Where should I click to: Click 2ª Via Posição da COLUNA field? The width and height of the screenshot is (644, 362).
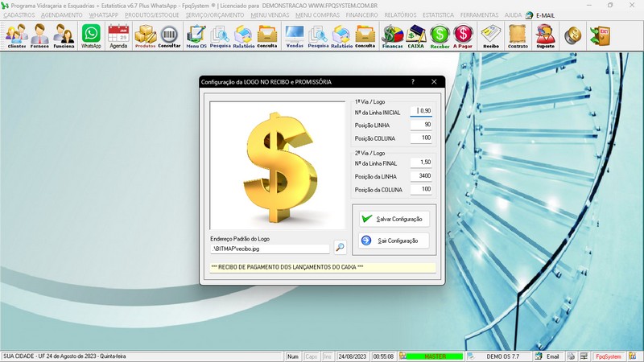pyautogui.click(x=421, y=189)
